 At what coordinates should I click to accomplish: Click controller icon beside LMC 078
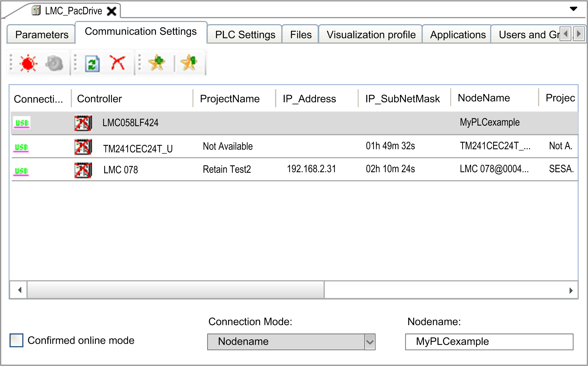coord(83,170)
